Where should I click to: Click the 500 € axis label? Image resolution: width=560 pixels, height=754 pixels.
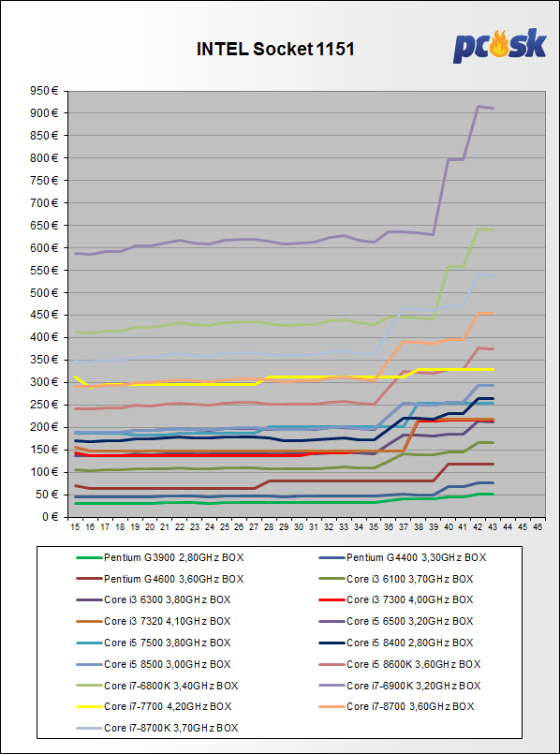pyautogui.click(x=46, y=293)
